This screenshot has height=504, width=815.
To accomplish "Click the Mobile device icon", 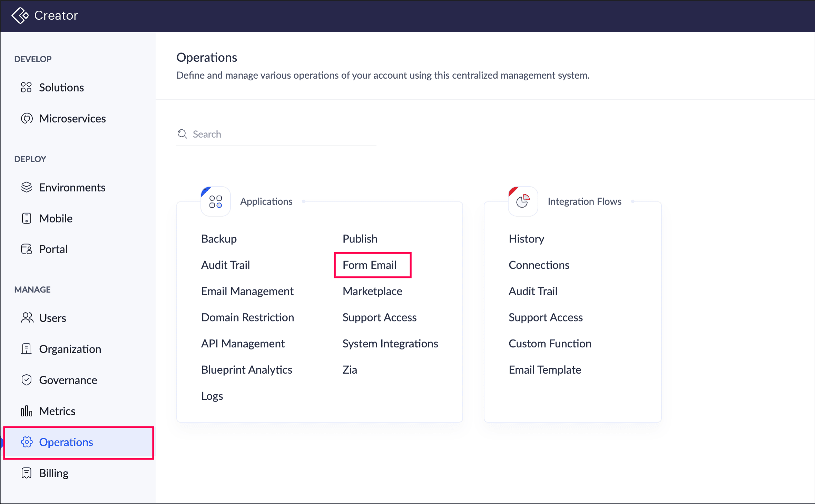I will pyautogui.click(x=27, y=218).
